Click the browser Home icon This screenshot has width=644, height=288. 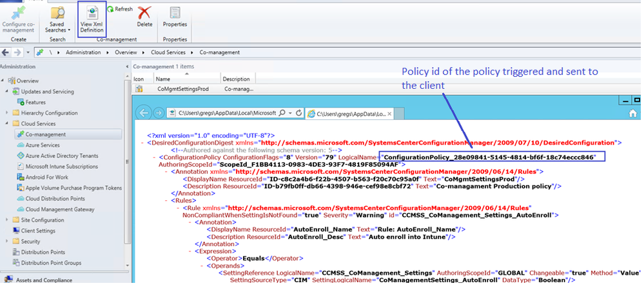[x=633, y=113]
